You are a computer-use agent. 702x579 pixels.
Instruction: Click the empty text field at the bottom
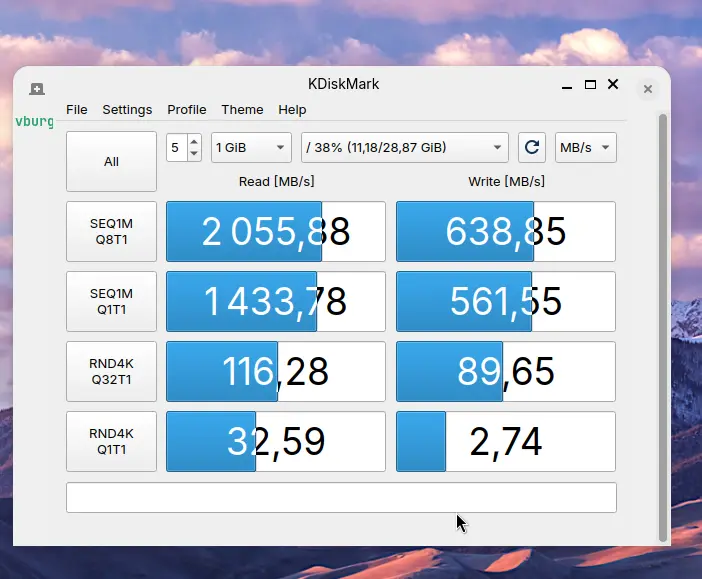[x=341, y=497]
